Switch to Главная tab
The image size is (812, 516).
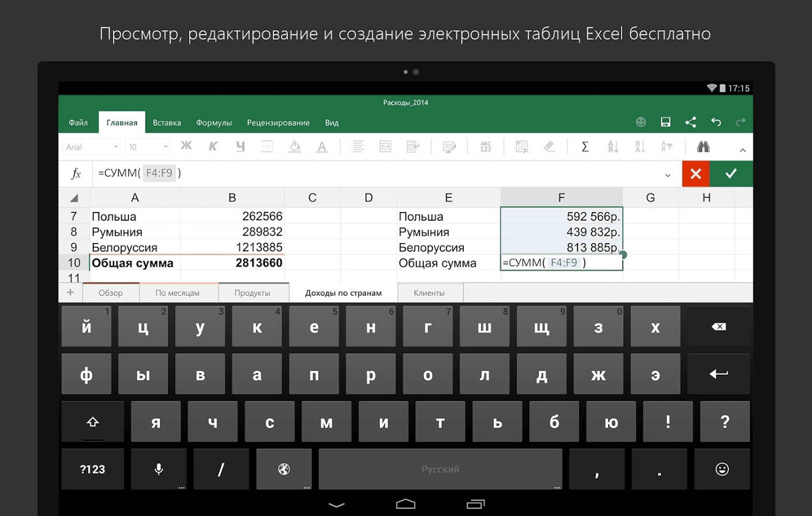(x=122, y=123)
